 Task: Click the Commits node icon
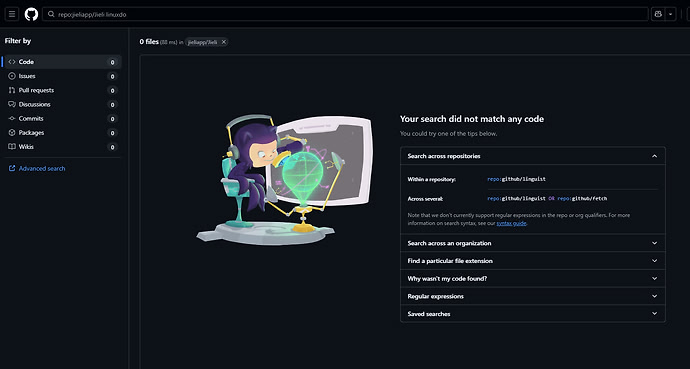[12, 118]
